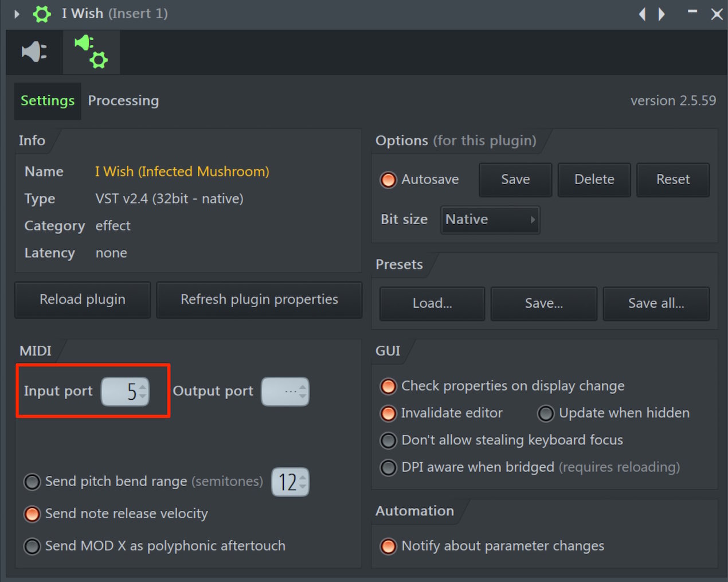The width and height of the screenshot is (728, 582).
Task: Adjust pitch bend semitones value 12
Action: tap(290, 482)
